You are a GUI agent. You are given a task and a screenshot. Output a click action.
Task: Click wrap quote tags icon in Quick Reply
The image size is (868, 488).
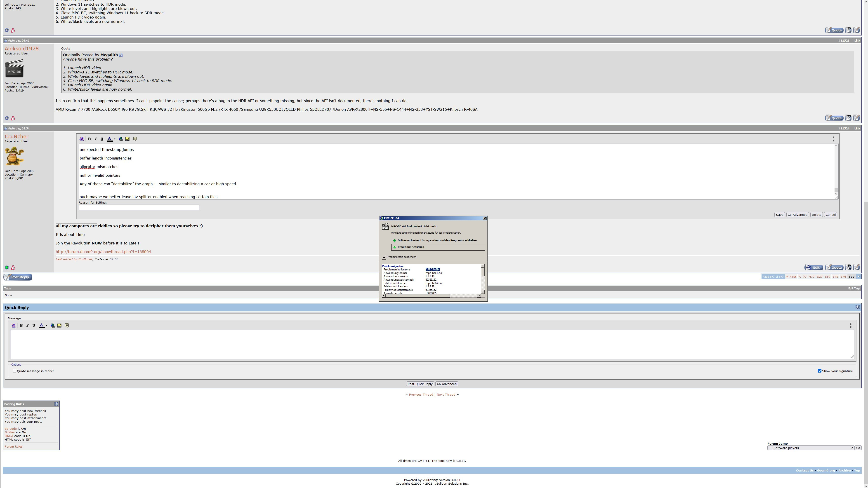tap(67, 325)
